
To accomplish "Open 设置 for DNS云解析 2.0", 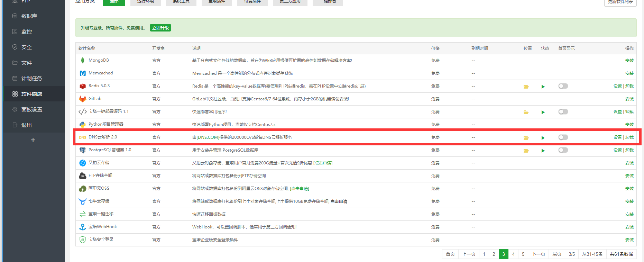I will point(617,137).
